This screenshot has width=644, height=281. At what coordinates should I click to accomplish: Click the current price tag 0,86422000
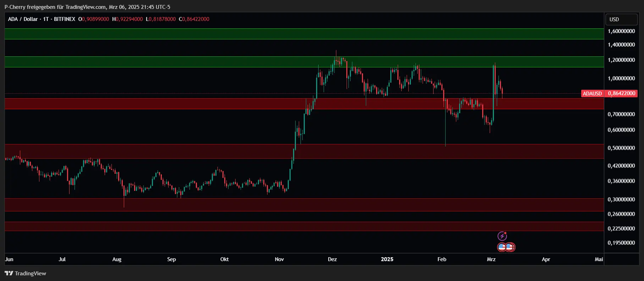point(621,94)
